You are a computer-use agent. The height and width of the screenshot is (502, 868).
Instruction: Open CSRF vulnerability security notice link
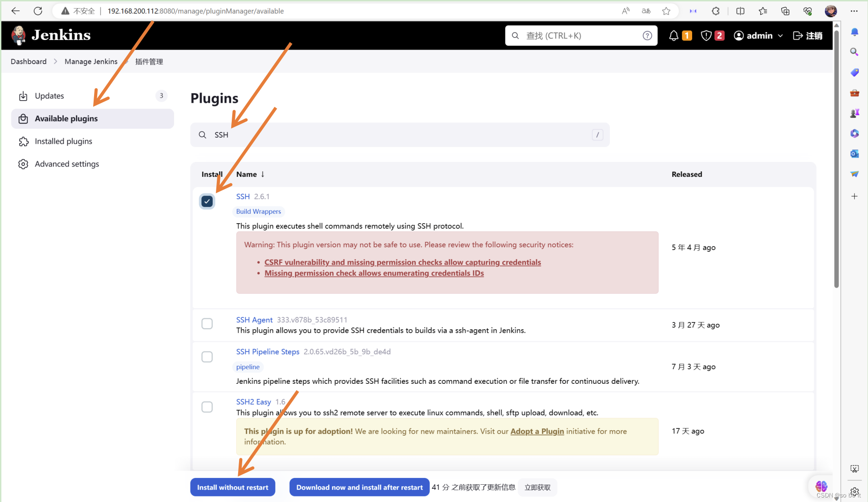pos(403,262)
